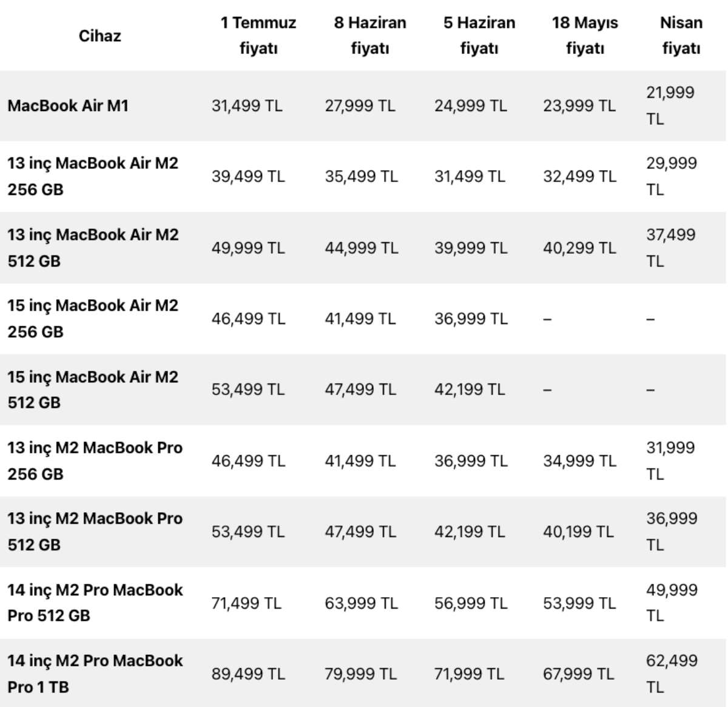Select the 15 inç MacBook Air M2 256 GB label
This screenshot has height=707, width=728.
(x=93, y=319)
